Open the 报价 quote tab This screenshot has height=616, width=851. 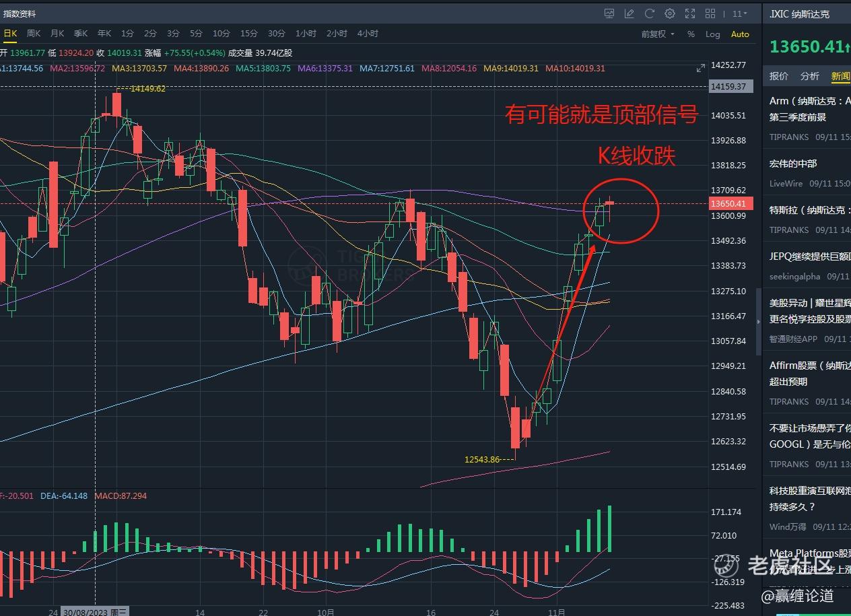click(x=779, y=76)
